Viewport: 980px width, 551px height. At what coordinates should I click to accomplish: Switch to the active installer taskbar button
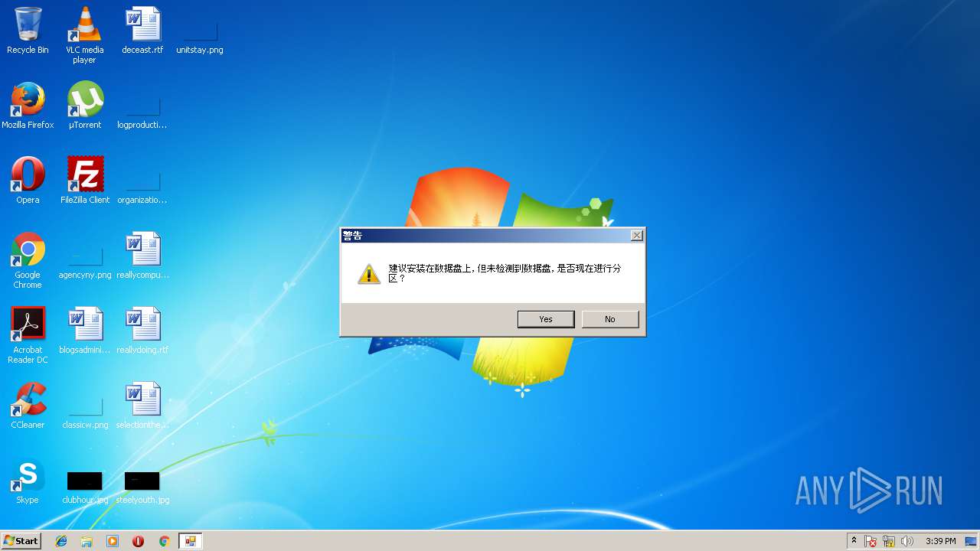click(190, 541)
